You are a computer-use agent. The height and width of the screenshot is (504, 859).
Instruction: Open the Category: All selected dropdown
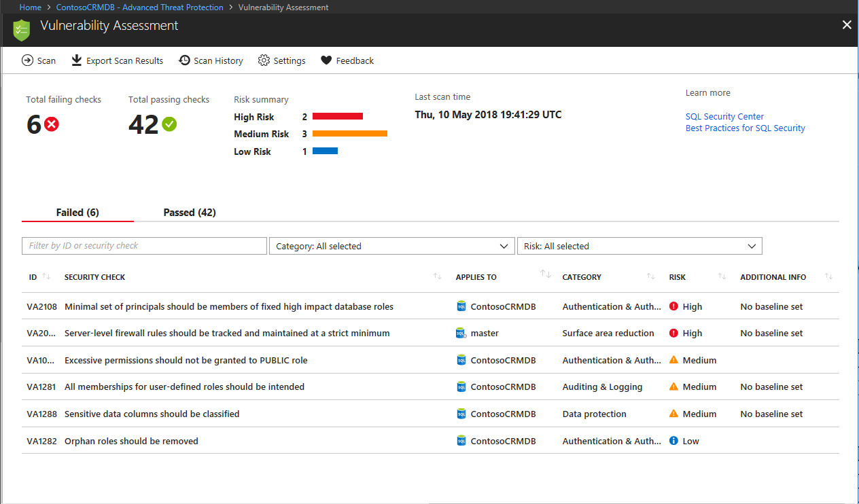tap(391, 246)
